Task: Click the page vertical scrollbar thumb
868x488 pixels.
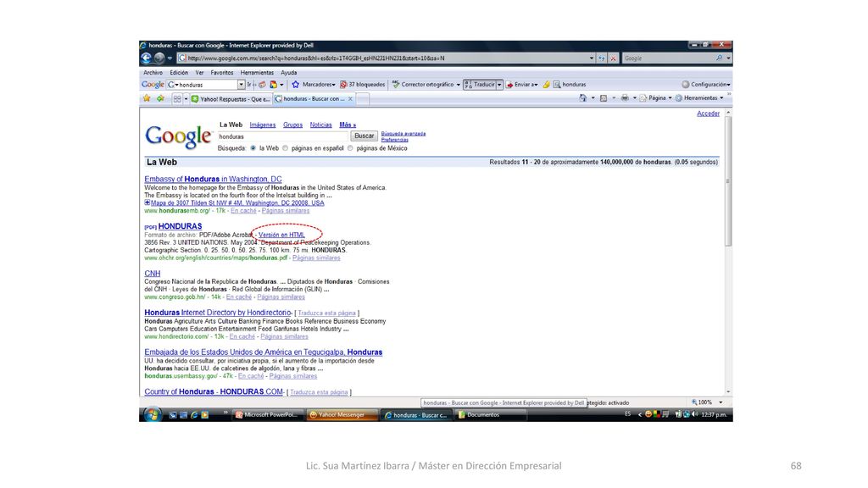Action: (728, 181)
